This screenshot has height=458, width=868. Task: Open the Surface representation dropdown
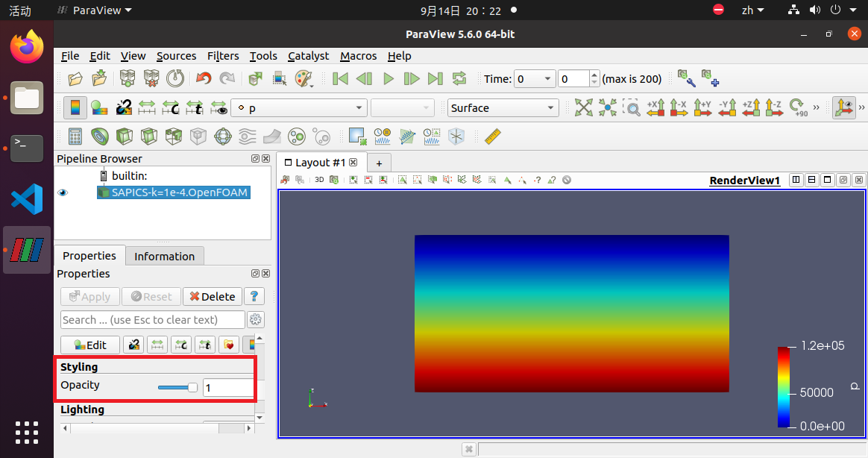click(503, 108)
